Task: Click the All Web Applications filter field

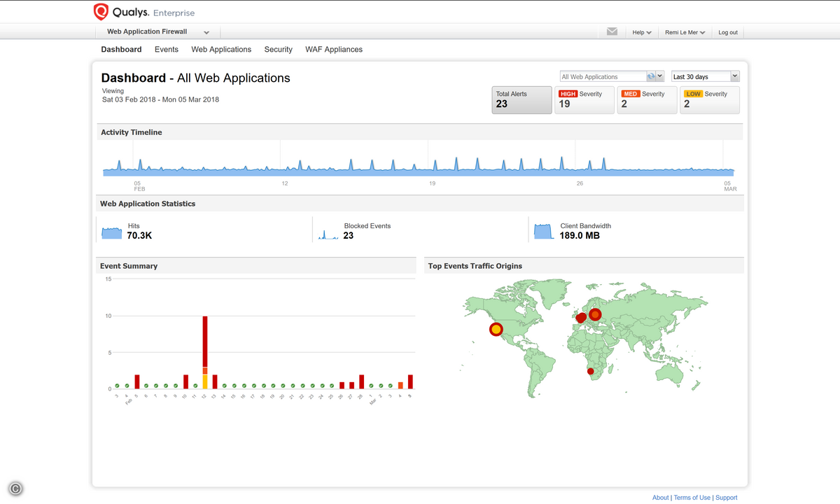Action: 603,76
